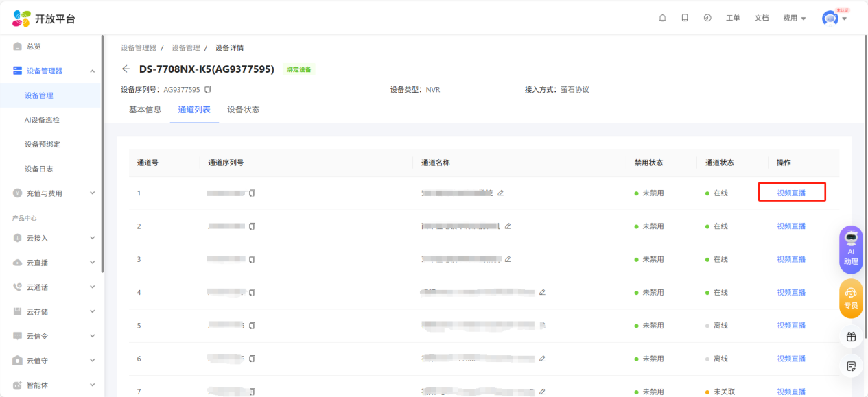The width and height of the screenshot is (868, 397).
Task: Click the 设备管理 breadcrumb link
Action: click(185, 48)
